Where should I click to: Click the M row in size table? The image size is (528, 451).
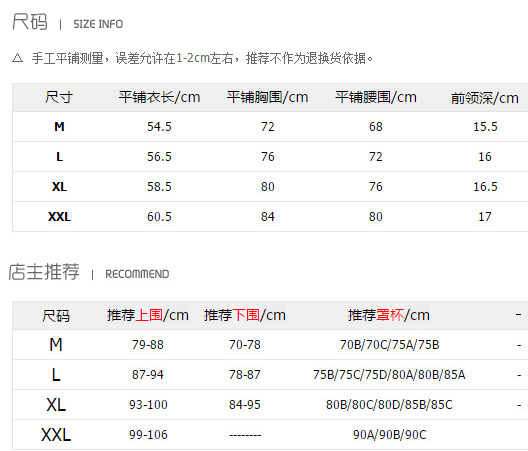270,127
